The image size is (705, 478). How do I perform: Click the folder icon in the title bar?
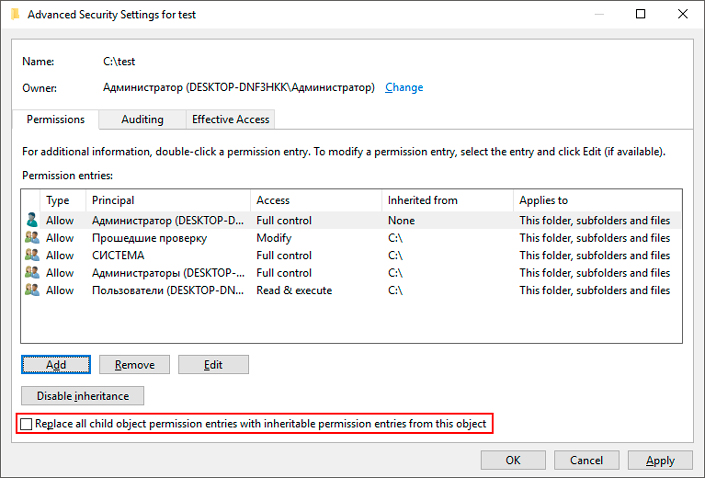(15, 14)
